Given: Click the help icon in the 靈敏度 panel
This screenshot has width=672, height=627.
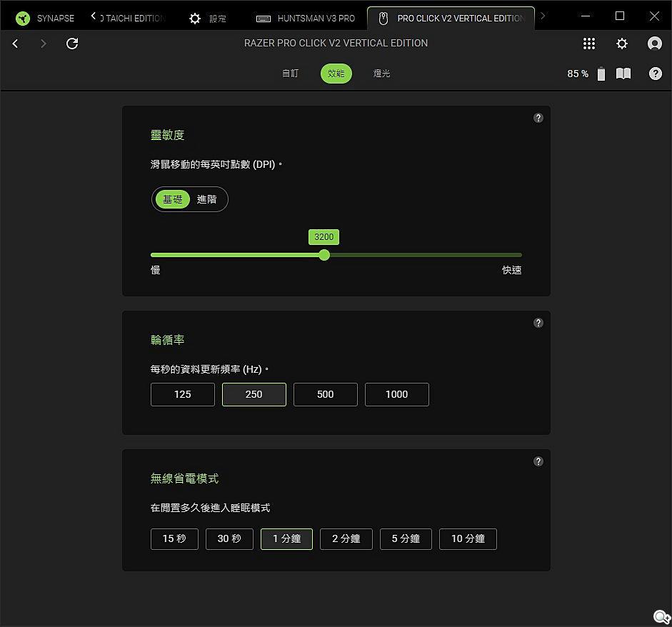Looking at the screenshot, I should pos(538,118).
